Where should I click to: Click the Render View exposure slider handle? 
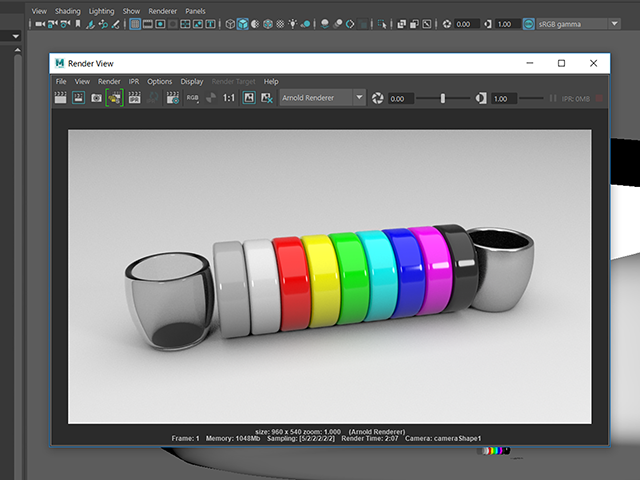pos(442,98)
